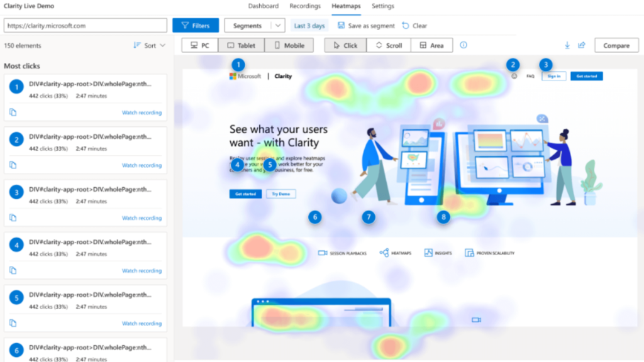
Task: Click the download heatmap icon
Action: point(567,45)
